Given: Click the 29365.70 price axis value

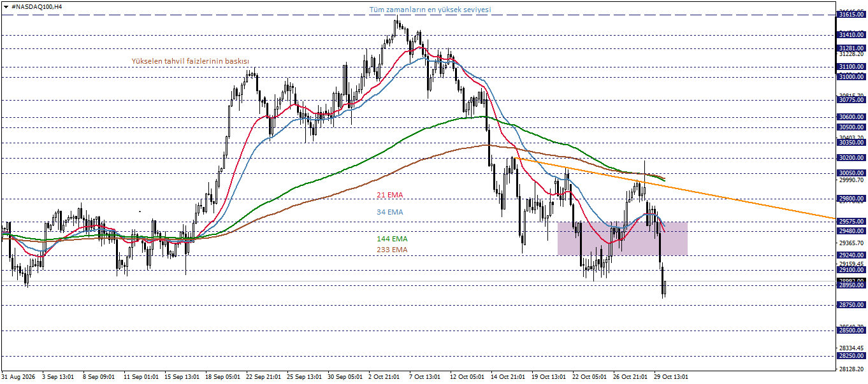Looking at the screenshot, I should 851,243.
